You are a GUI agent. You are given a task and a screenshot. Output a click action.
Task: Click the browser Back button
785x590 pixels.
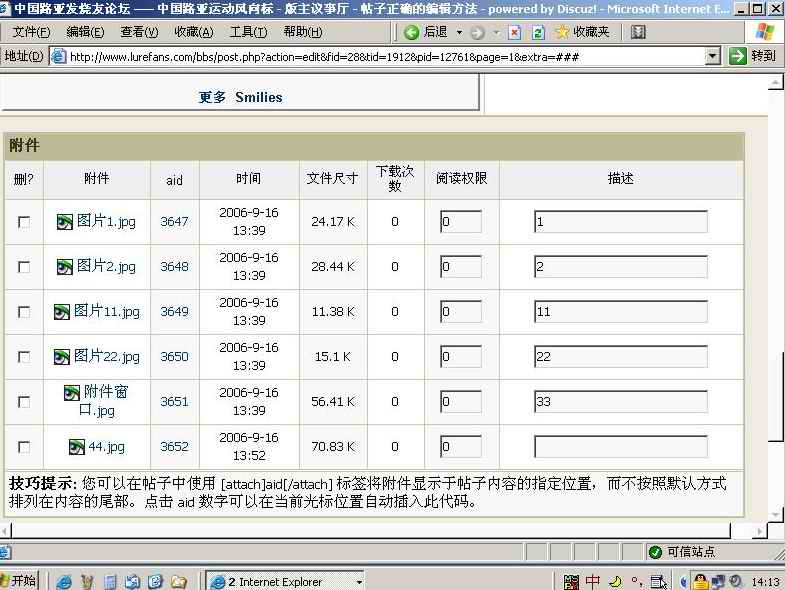point(426,32)
